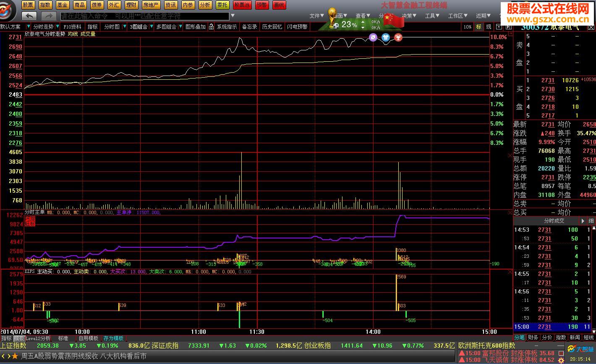Image resolution: width=596 pixels, height=364 pixels.
Task: Expand the 3图组合 dropdown arrow
Action: pos(151,26)
